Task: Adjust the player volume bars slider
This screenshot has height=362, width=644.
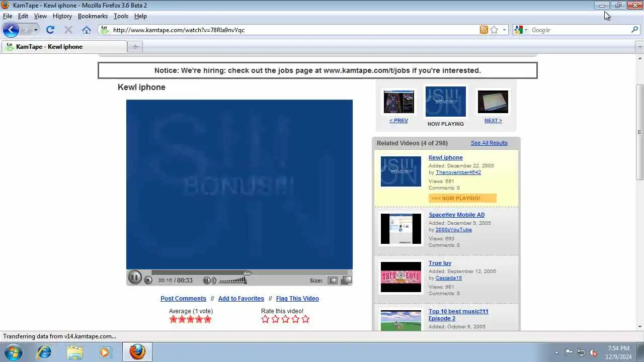Action: click(x=232, y=281)
